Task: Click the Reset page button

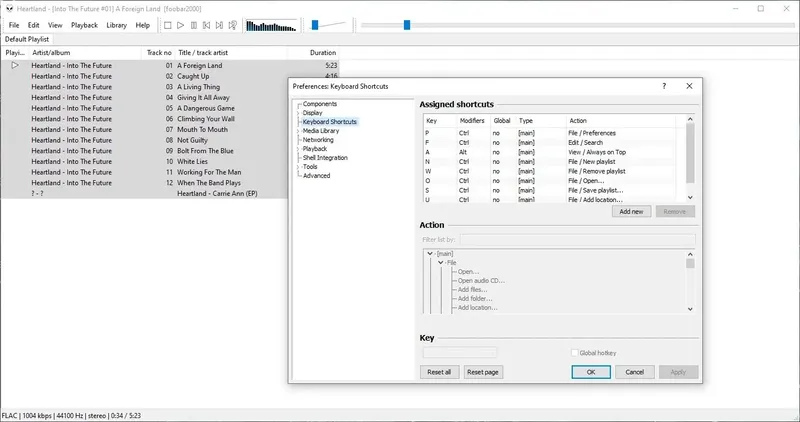Action: 483,372
